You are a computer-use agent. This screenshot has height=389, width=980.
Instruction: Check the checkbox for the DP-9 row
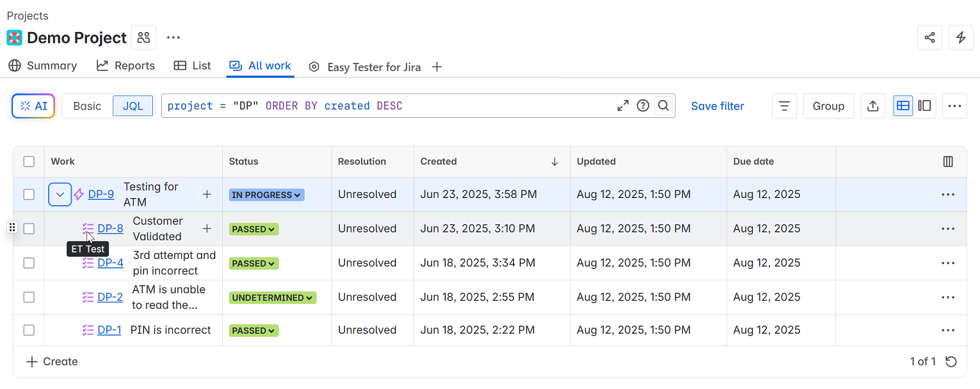pyautogui.click(x=29, y=194)
